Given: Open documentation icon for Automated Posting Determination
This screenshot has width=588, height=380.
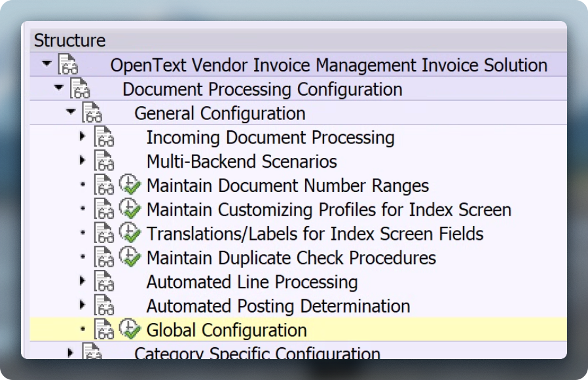Looking at the screenshot, I should coord(104,306).
